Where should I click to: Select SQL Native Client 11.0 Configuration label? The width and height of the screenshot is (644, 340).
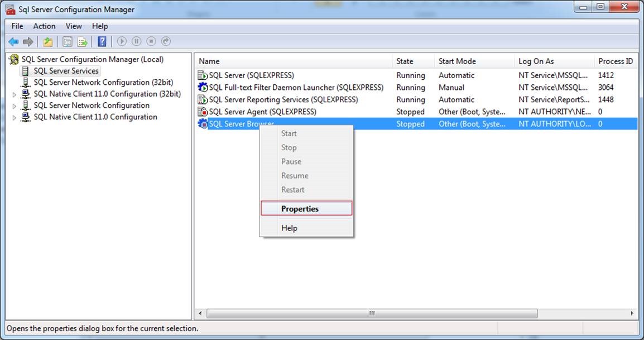[x=95, y=117]
